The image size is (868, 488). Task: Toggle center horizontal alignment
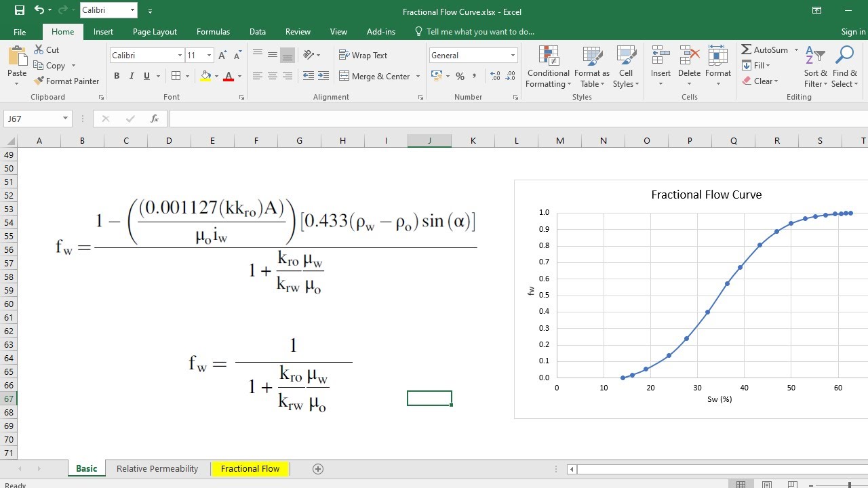(x=272, y=76)
